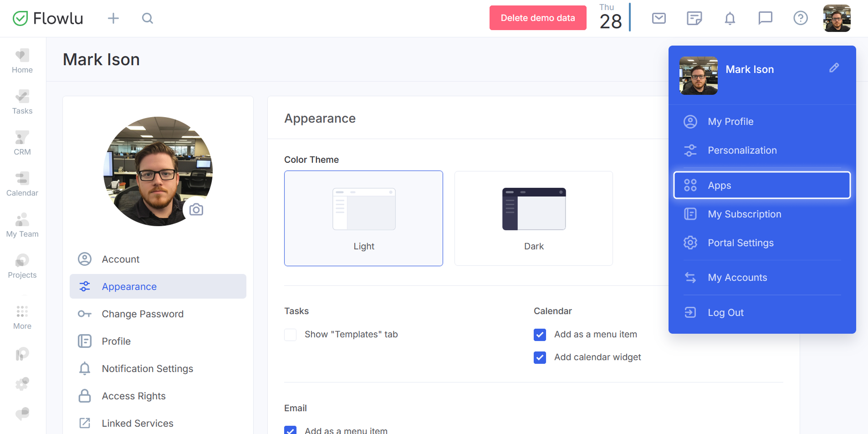This screenshot has width=868, height=434.
Task: Open the mail envelope icon in header
Action: (659, 18)
